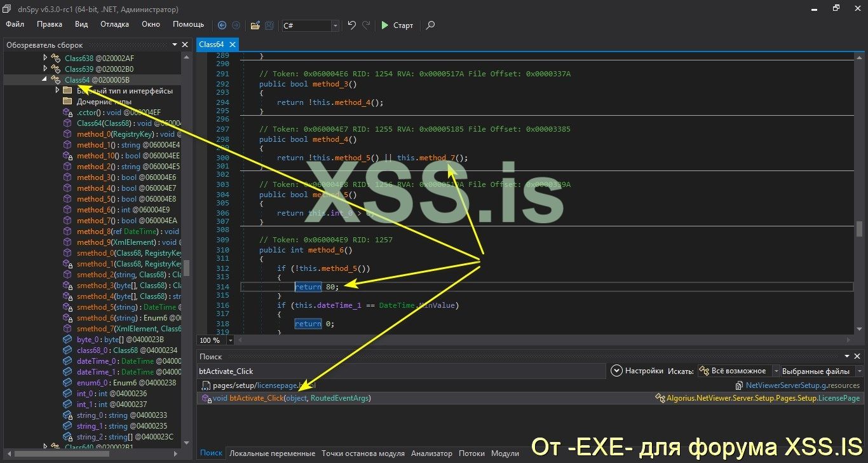
Task: Open the Окно menu
Action: click(x=151, y=24)
